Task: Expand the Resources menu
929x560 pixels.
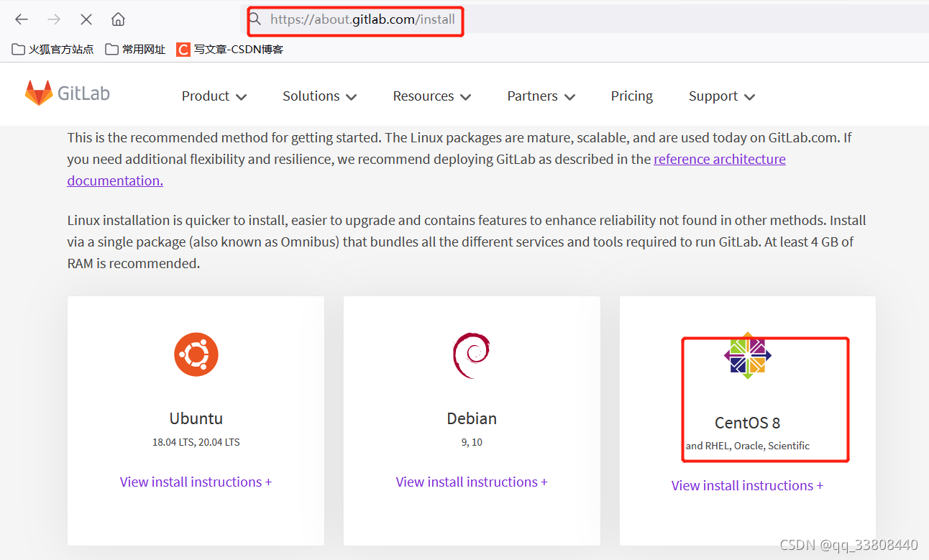Action: point(432,96)
